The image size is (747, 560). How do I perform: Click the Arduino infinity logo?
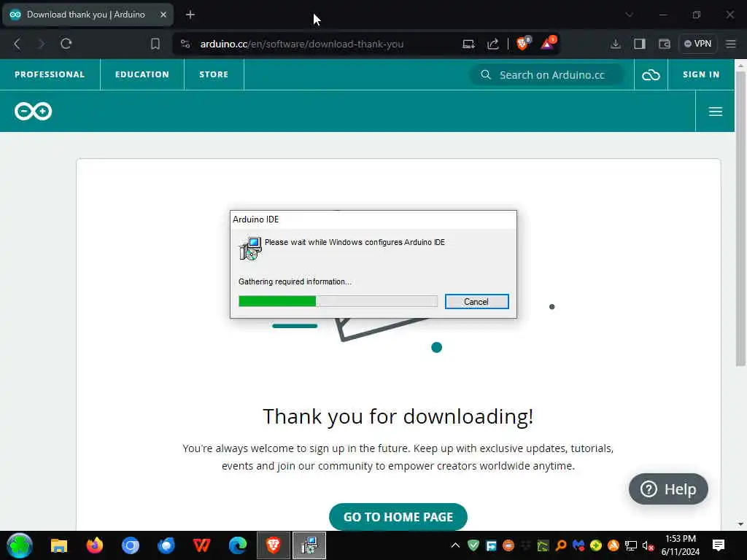33,112
